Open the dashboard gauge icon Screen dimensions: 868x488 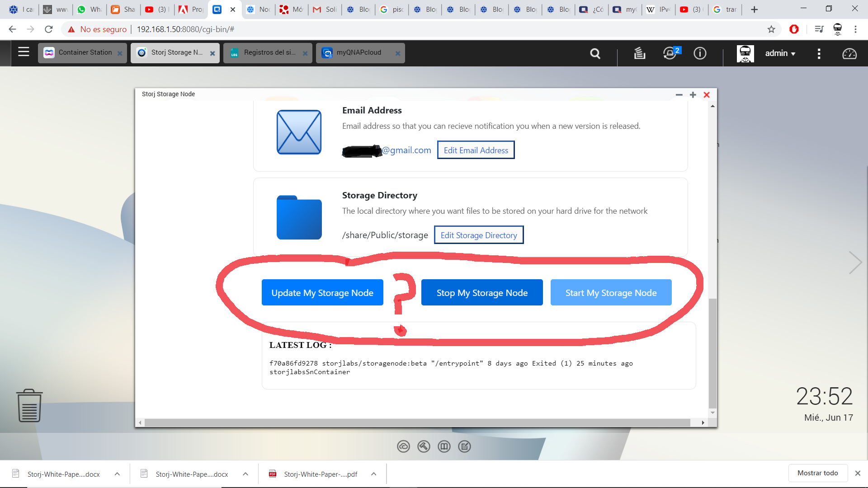tap(849, 54)
